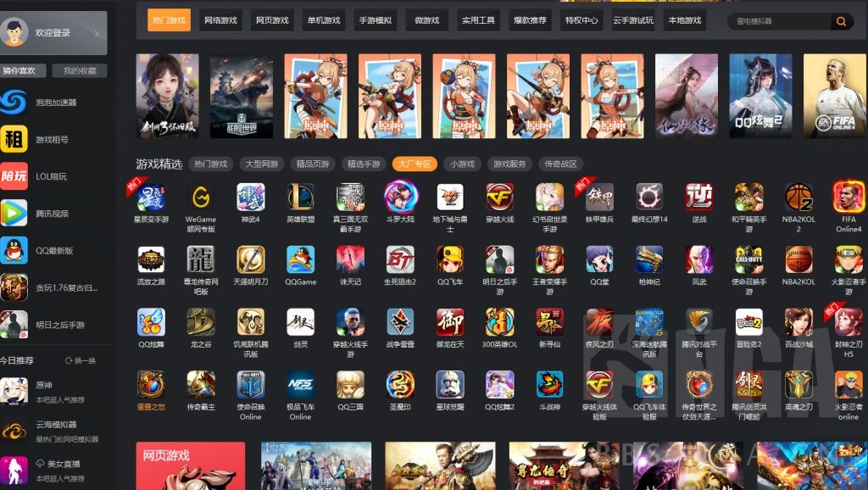Open the 星球觉醒 trooper helmet icon
The image size is (868, 490).
coord(450,385)
